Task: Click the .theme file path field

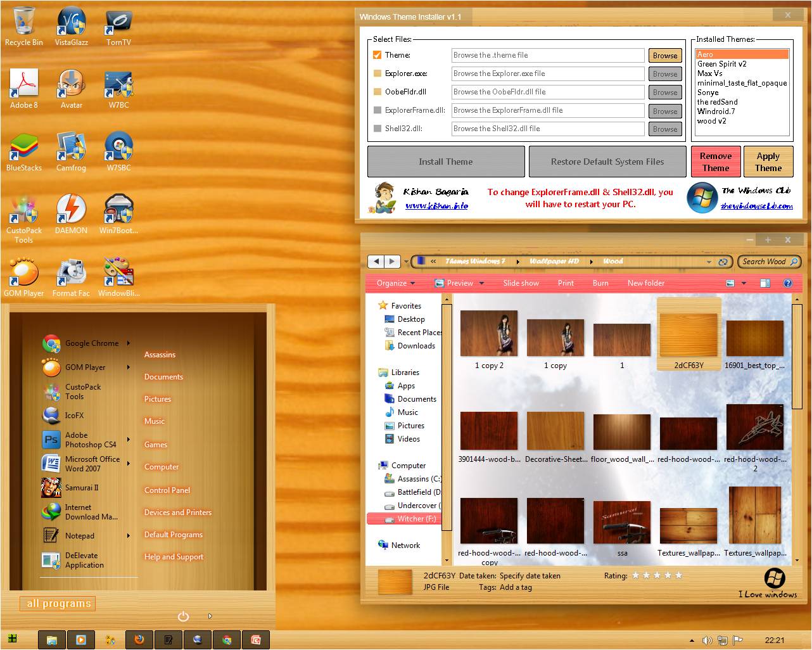Action: pos(548,55)
